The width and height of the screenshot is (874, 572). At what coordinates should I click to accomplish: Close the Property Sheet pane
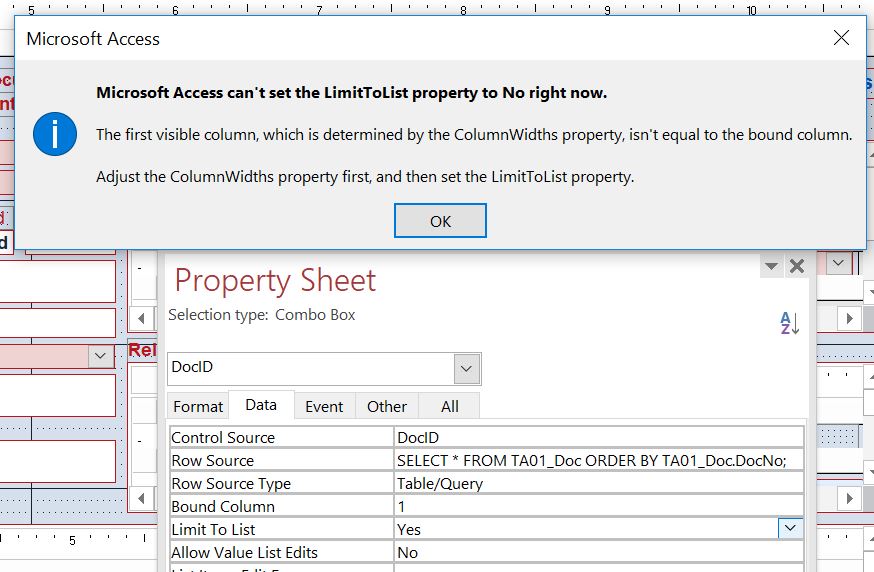(797, 266)
